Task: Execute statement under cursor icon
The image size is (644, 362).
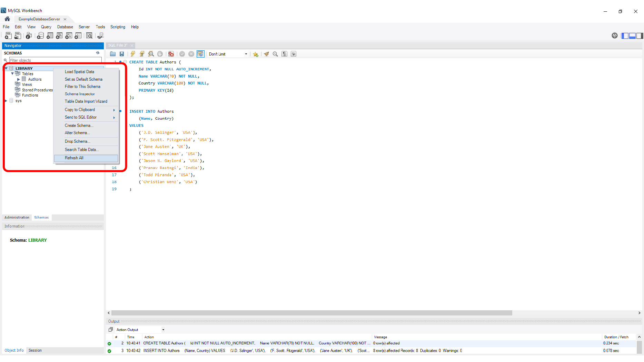Action: pos(142,54)
